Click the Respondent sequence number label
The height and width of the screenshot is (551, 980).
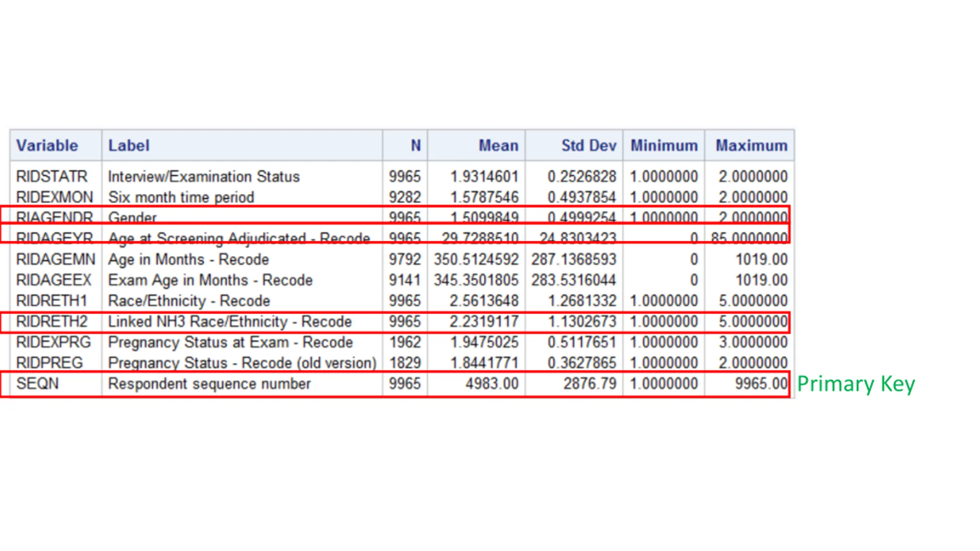pyautogui.click(x=209, y=383)
